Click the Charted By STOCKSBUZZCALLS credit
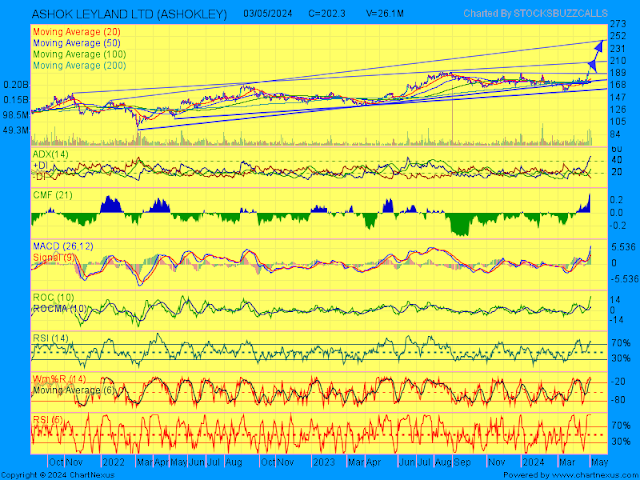The image size is (640, 480). [536, 13]
